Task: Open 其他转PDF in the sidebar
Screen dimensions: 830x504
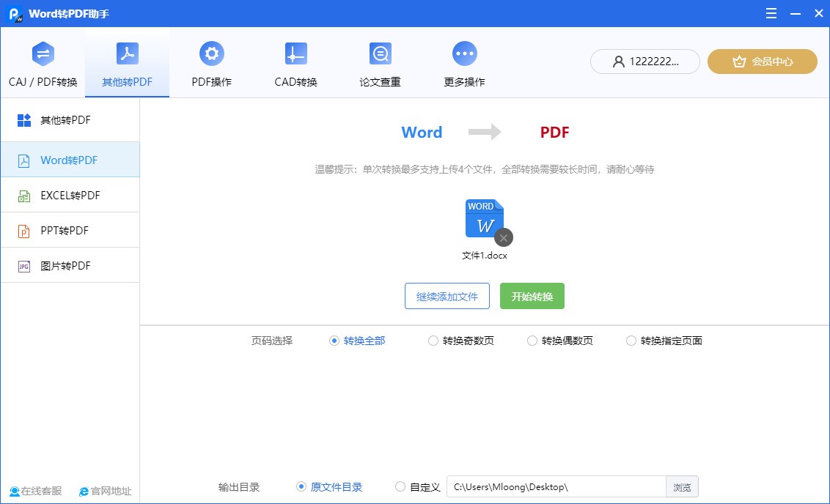Action: click(70, 120)
